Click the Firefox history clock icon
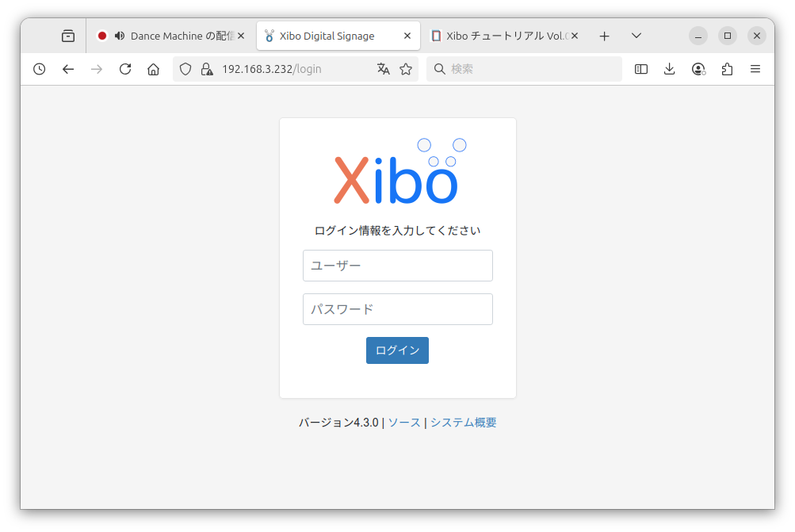795x532 pixels. 39,69
